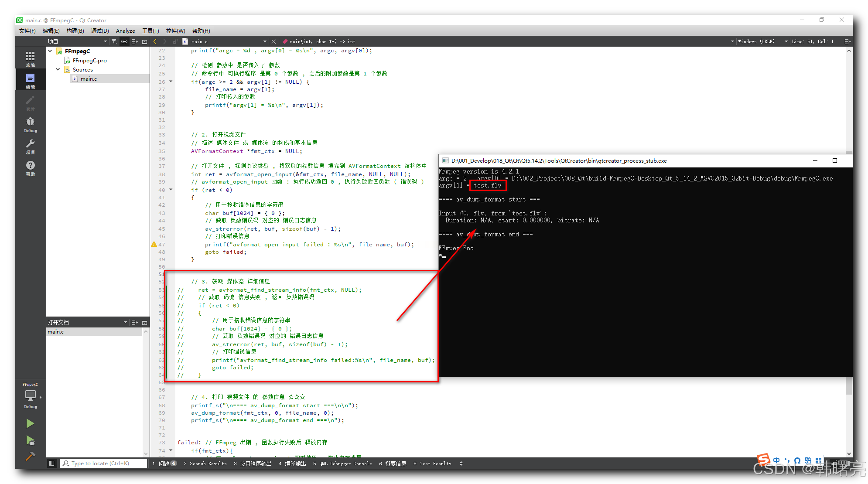Screen dimensions: 868x484
Task: Open the Tools (工具) menu
Action: click(150, 31)
